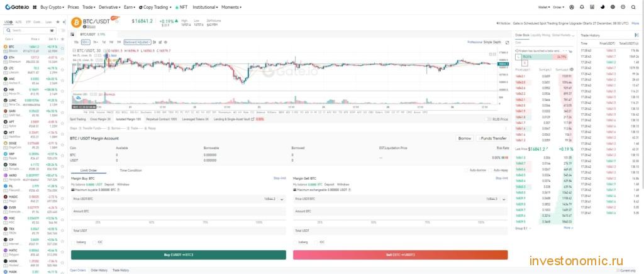Click the Total USDT field under Margin Sell

pos(400,231)
